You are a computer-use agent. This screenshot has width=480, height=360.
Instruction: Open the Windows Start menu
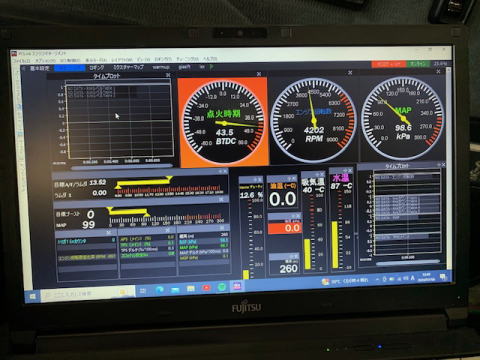pos(33,296)
